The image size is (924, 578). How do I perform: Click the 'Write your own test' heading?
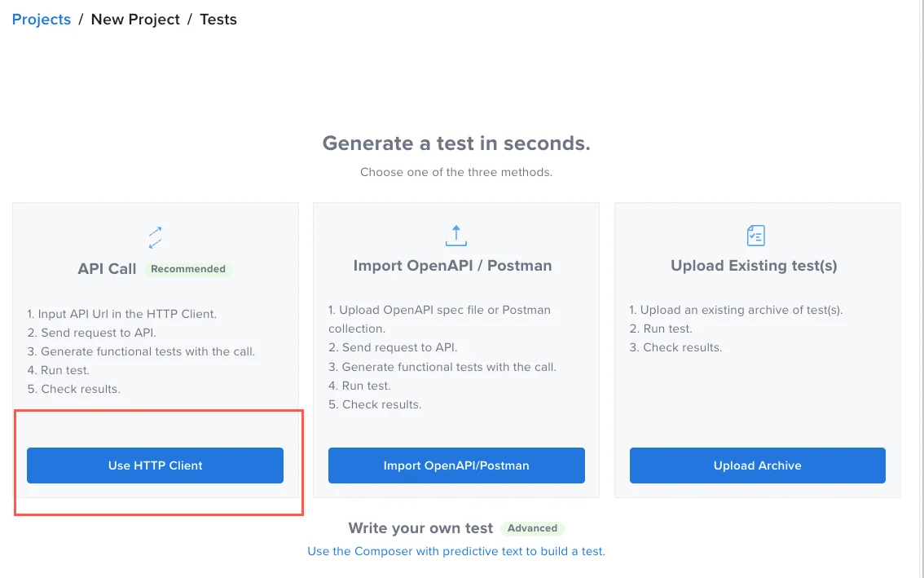(x=420, y=528)
